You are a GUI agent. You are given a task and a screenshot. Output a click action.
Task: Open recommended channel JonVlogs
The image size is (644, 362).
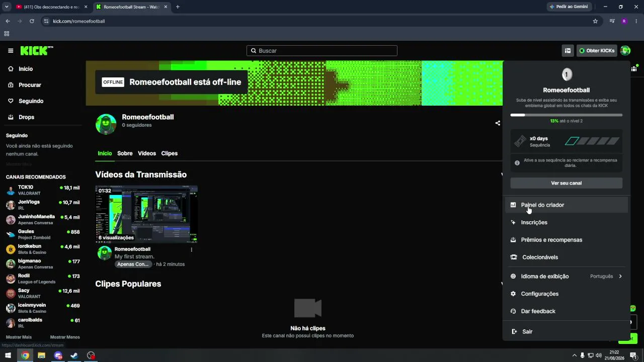[x=43, y=205]
